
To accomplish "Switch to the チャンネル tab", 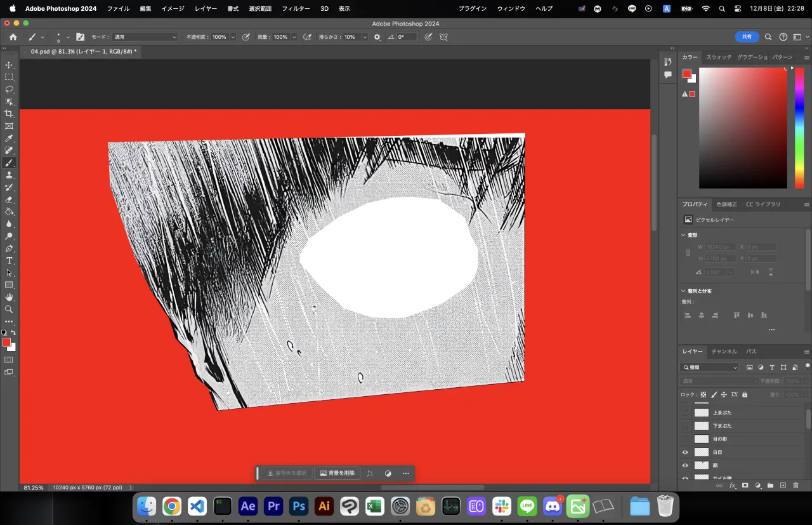I will 724,351.
